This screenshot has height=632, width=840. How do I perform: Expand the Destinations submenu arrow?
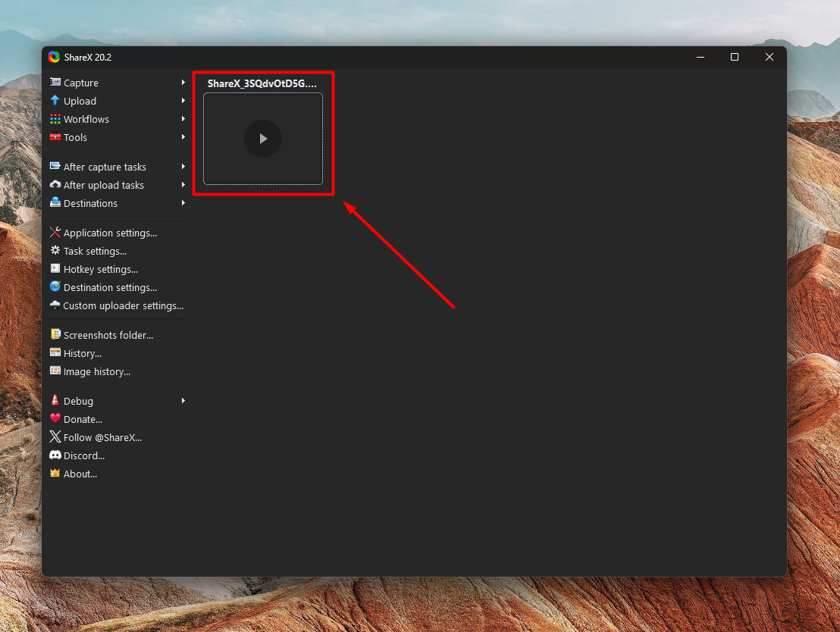click(183, 203)
